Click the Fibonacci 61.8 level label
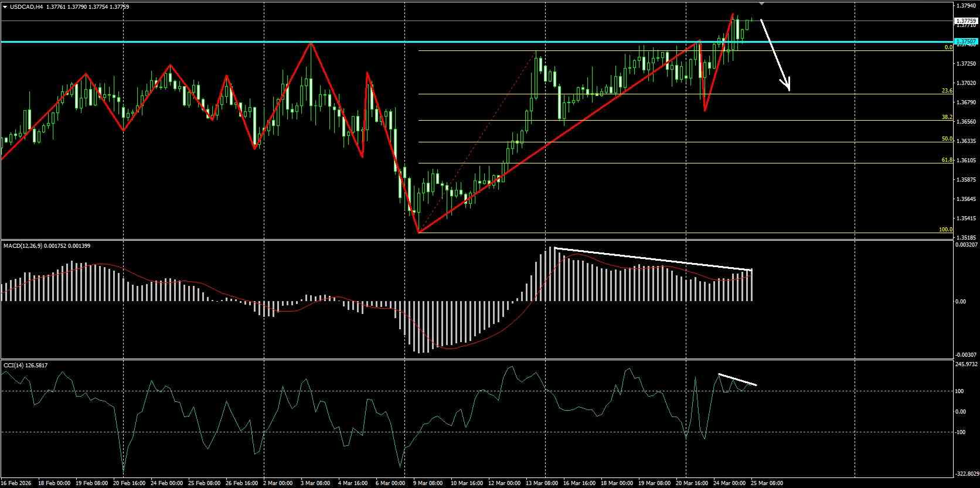980x488 pixels. 947,160
